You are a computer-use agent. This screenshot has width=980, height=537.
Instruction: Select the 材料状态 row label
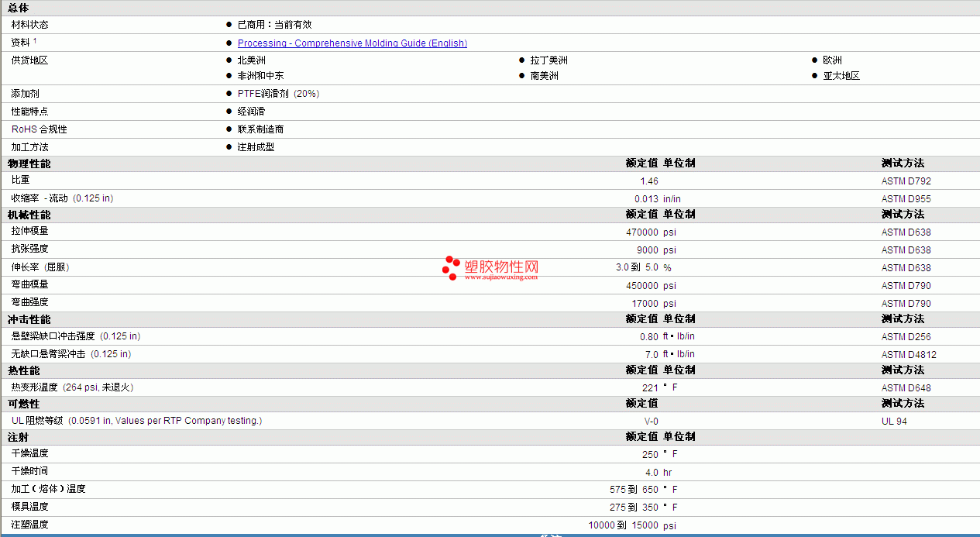(29, 25)
